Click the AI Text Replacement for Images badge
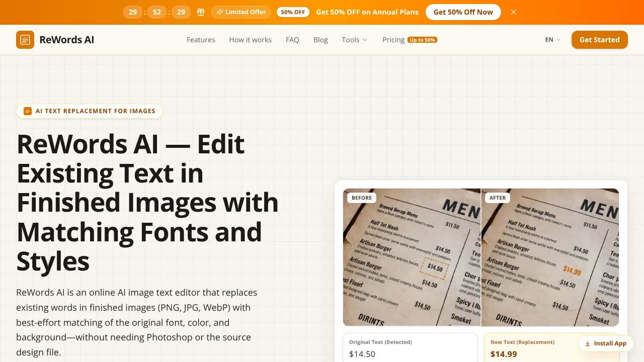Image resolution: width=644 pixels, height=362 pixels. [90, 111]
